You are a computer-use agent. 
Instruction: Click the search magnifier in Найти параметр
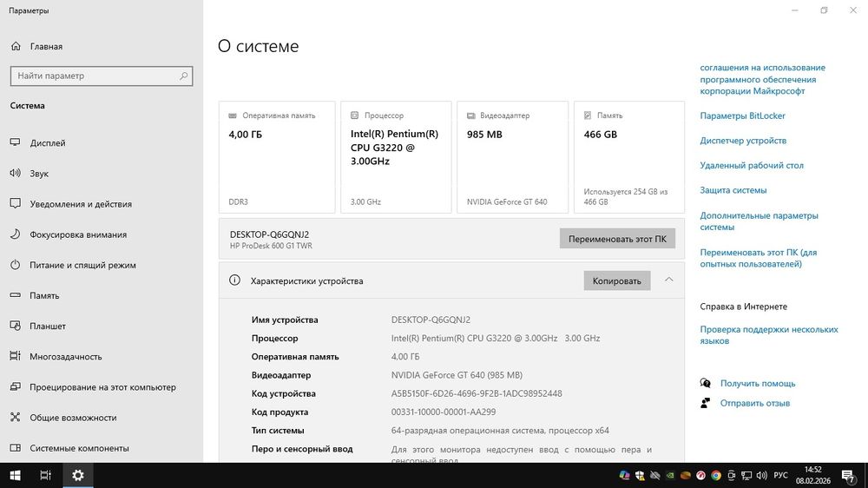tap(183, 76)
